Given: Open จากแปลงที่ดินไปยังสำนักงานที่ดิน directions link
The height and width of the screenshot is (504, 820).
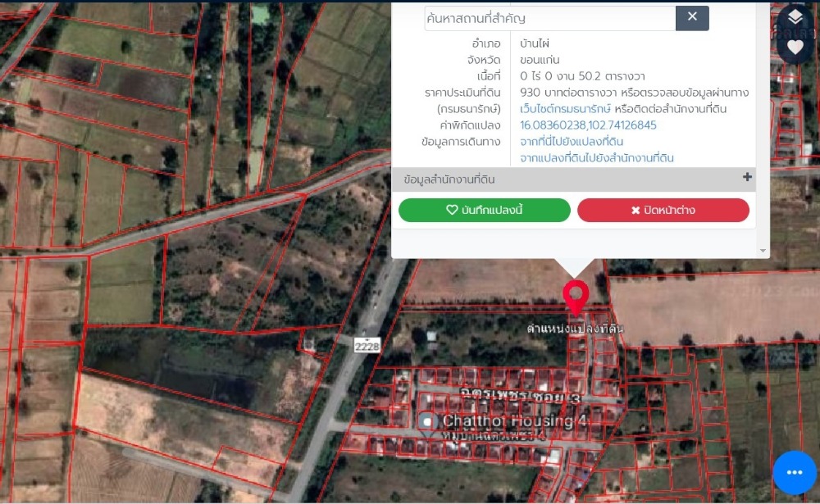Looking at the screenshot, I should point(596,158).
